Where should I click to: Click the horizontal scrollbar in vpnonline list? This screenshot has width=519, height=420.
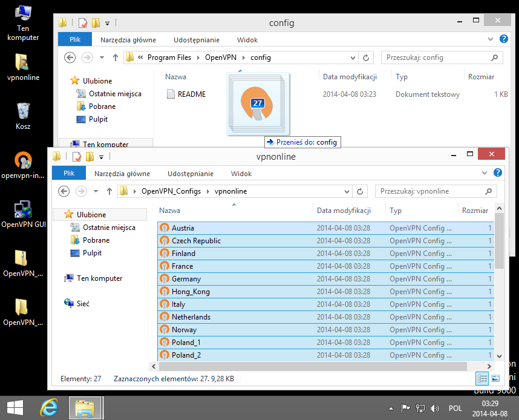tap(313, 366)
